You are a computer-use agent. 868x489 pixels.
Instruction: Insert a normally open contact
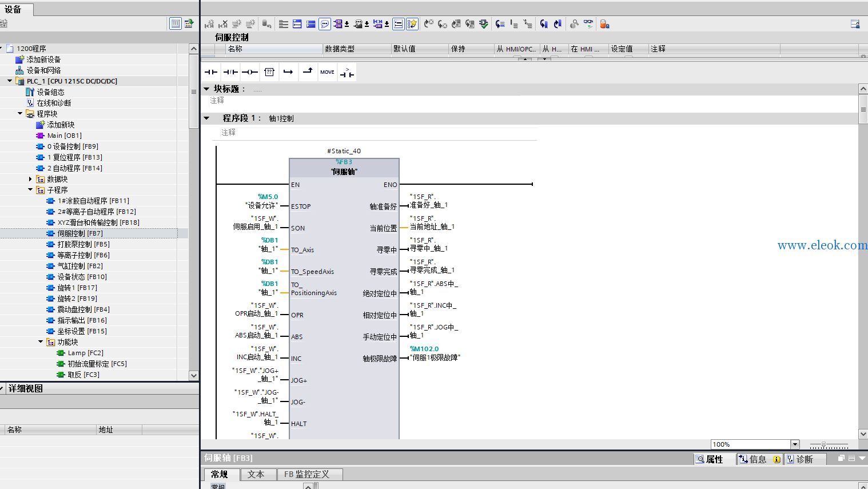point(211,72)
